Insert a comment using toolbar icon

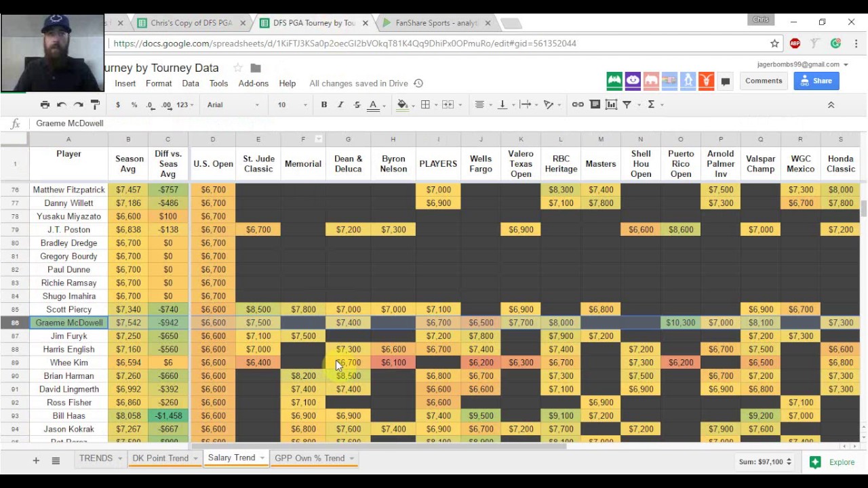pyautogui.click(x=595, y=104)
